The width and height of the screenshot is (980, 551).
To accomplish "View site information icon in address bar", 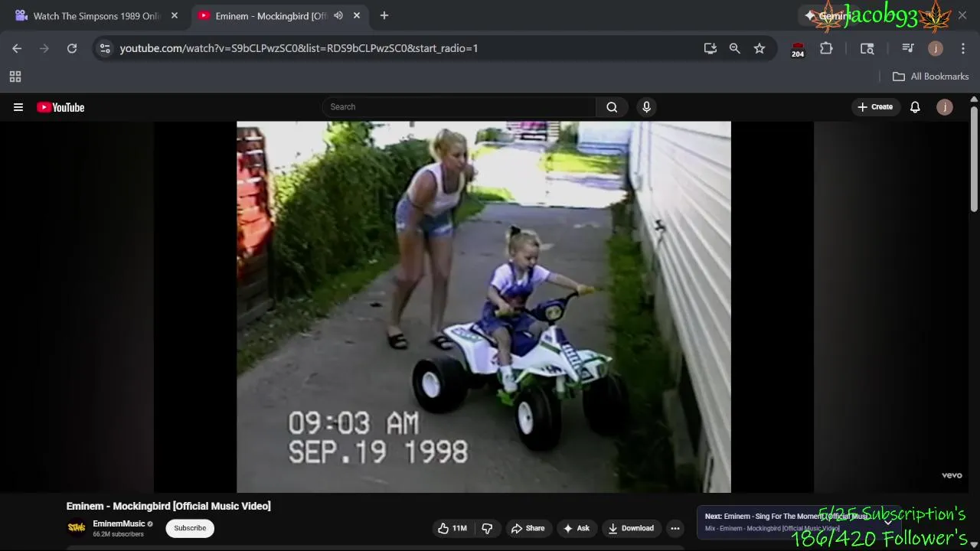I will pos(105,48).
